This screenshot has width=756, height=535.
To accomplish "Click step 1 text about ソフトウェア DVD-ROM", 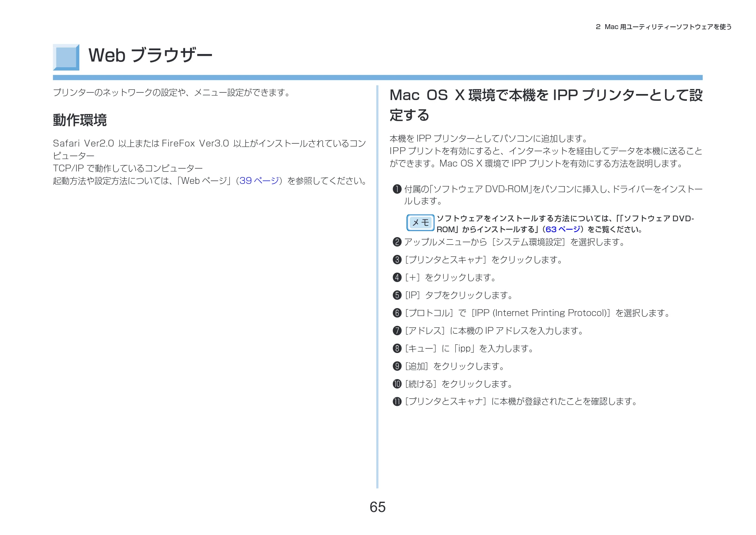I will (x=553, y=195).
